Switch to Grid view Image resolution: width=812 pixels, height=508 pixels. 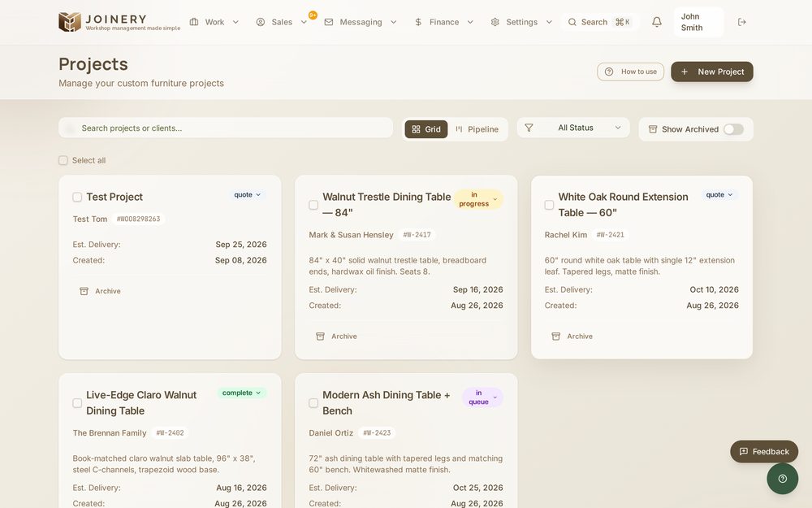pyautogui.click(x=426, y=129)
